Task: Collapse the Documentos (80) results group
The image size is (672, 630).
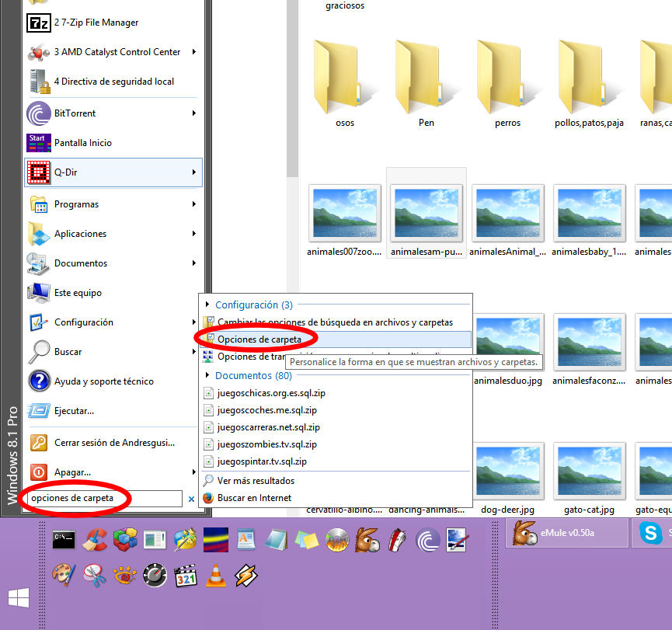Action: [x=207, y=376]
